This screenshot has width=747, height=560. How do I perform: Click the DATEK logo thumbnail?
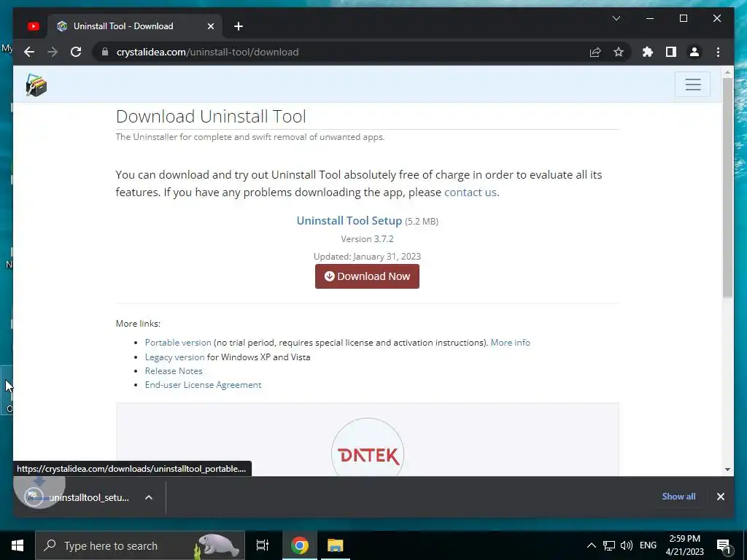pos(368,448)
